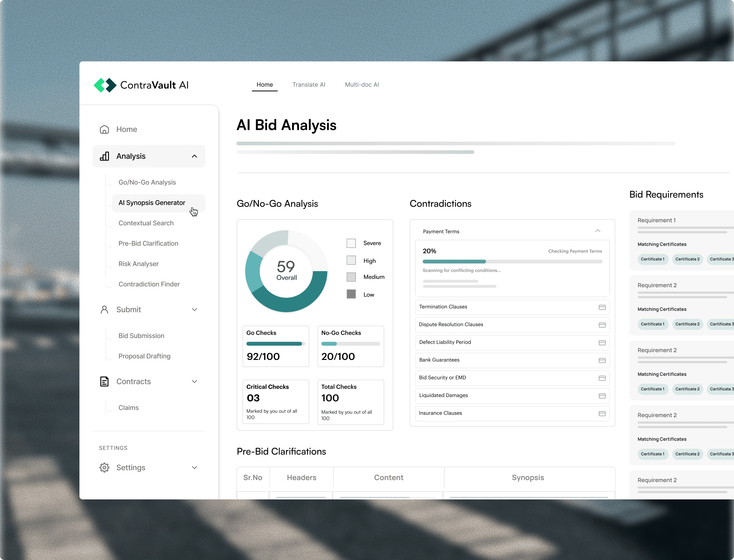734x560 pixels.
Task: Switch to the Home top tab
Action: pos(265,85)
